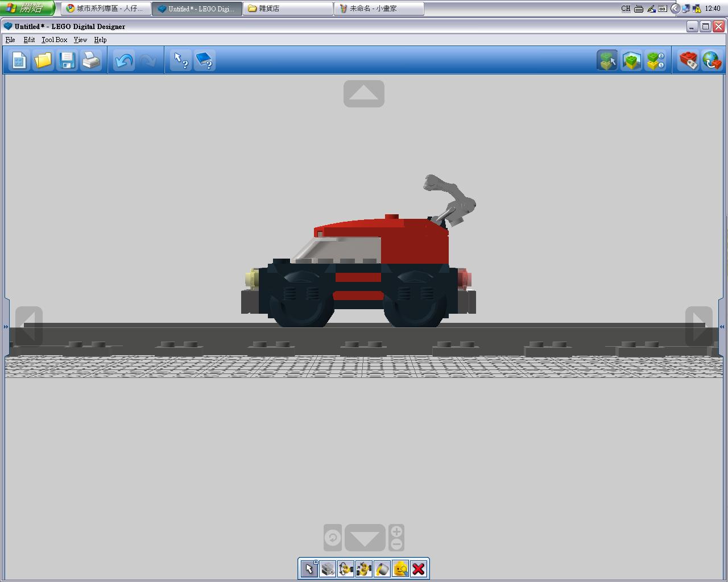Screen dimensions: 728x582
Task: Undo the last action with the blue arrow
Action: click(x=123, y=60)
